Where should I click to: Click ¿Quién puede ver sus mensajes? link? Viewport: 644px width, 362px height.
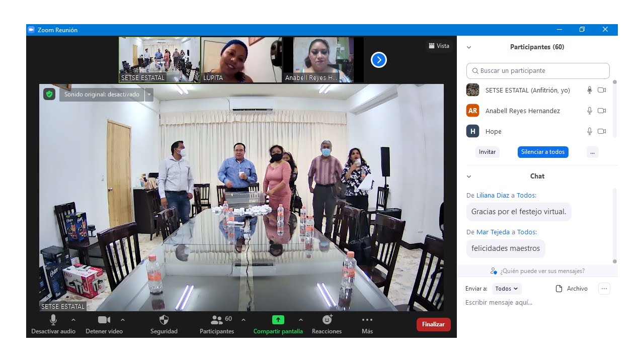tap(542, 271)
